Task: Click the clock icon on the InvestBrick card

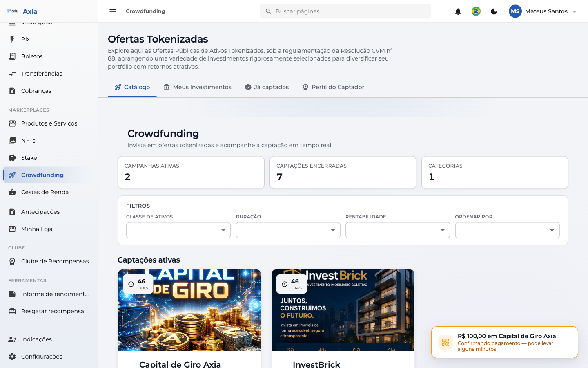Action: coord(285,284)
